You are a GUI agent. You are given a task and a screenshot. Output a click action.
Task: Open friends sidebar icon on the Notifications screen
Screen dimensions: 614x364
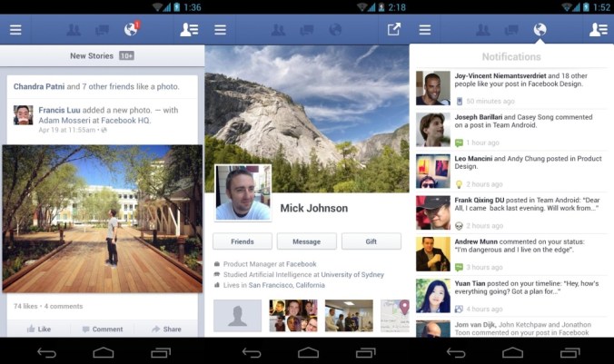pyautogui.click(x=599, y=30)
